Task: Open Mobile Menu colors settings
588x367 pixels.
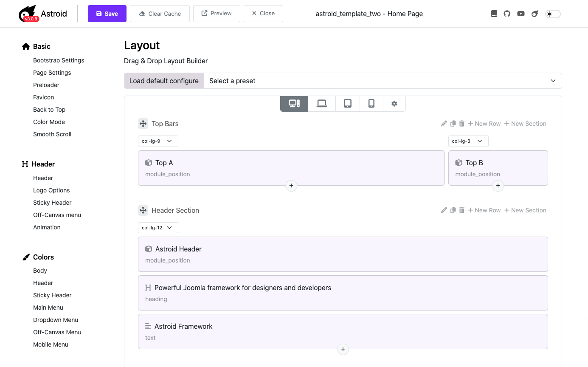Action: coord(51,344)
